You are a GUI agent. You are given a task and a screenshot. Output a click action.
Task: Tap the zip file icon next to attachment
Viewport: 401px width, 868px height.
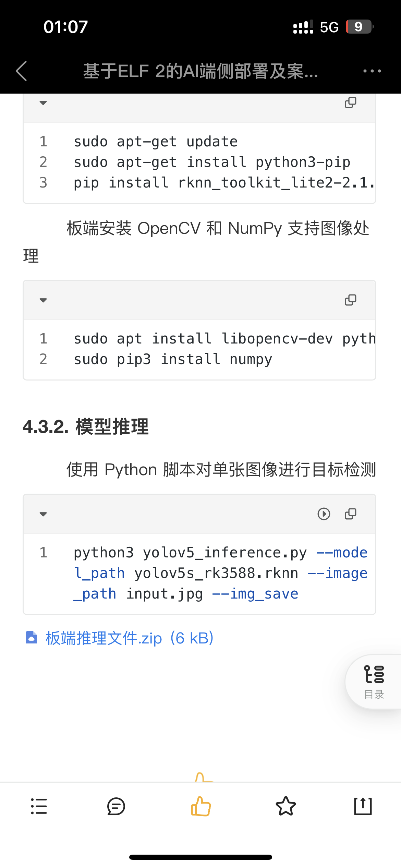(x=32, y=637)
